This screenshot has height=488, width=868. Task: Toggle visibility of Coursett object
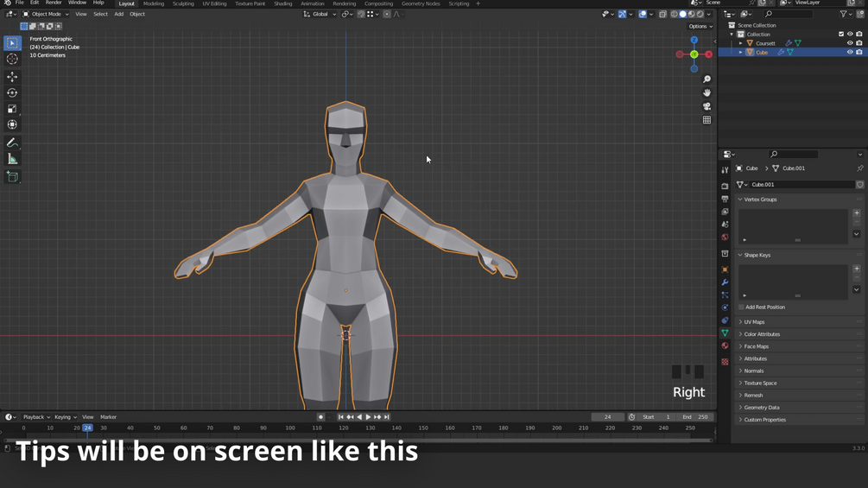coord(850,43)
